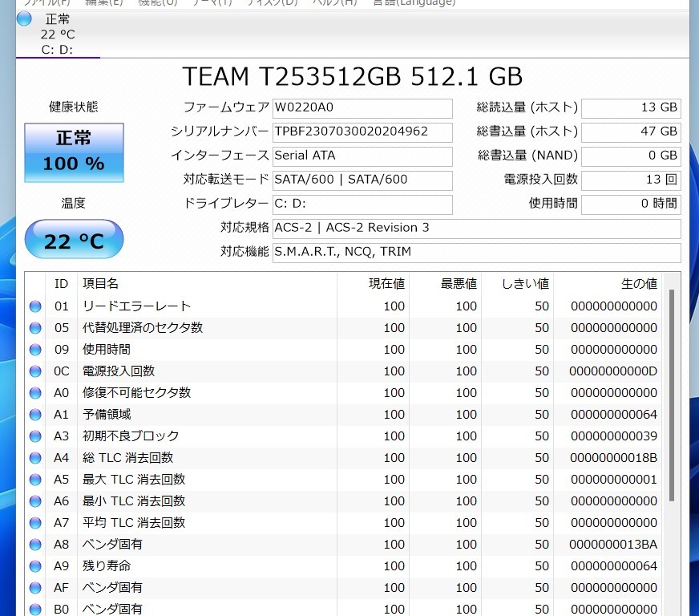This screenshot has height=616, width=699.
Task: Select the 残り寿命 attribute name
Action: tap(107, 566)
